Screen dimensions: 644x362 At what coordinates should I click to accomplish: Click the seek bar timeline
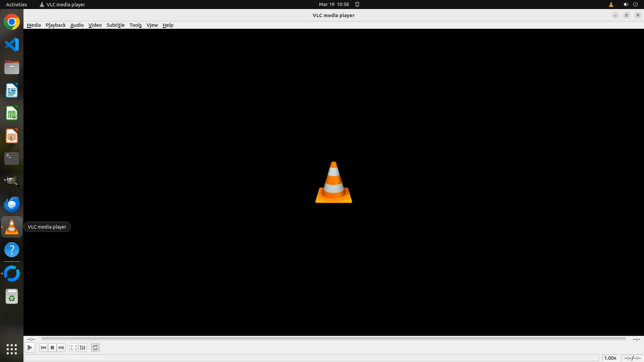333,339
